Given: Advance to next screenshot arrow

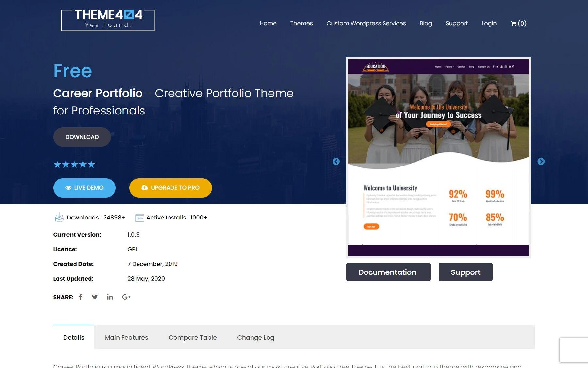Looking at the screenshot, I should click(541, 162).
